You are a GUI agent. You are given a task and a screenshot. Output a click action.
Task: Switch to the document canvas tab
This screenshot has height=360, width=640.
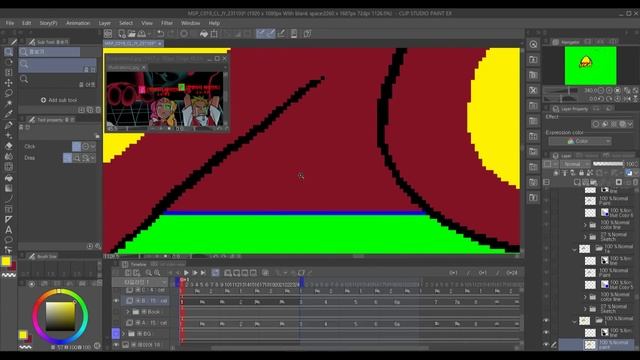point(133,43)
